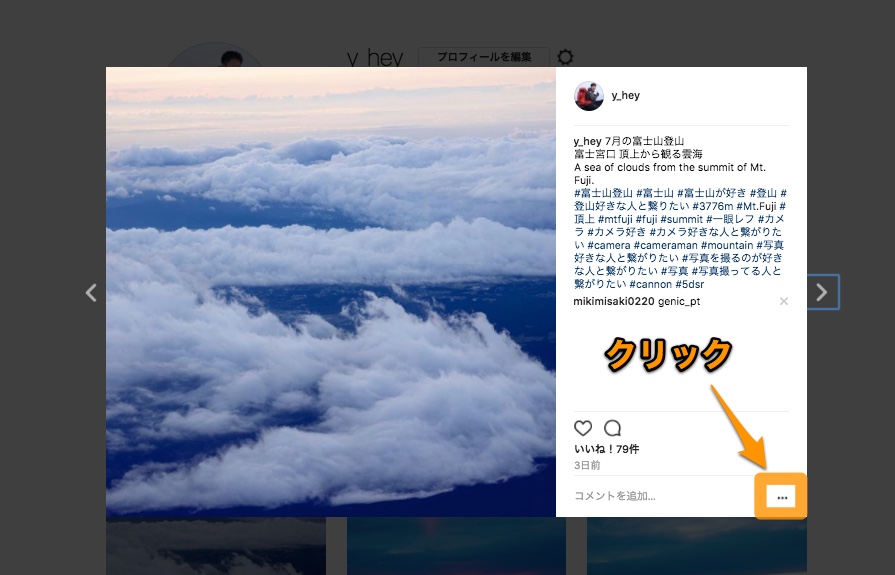Like the post with the heart icon
Image resolution: width=895 pixels, height=575 pixels.
coord(583,428)
